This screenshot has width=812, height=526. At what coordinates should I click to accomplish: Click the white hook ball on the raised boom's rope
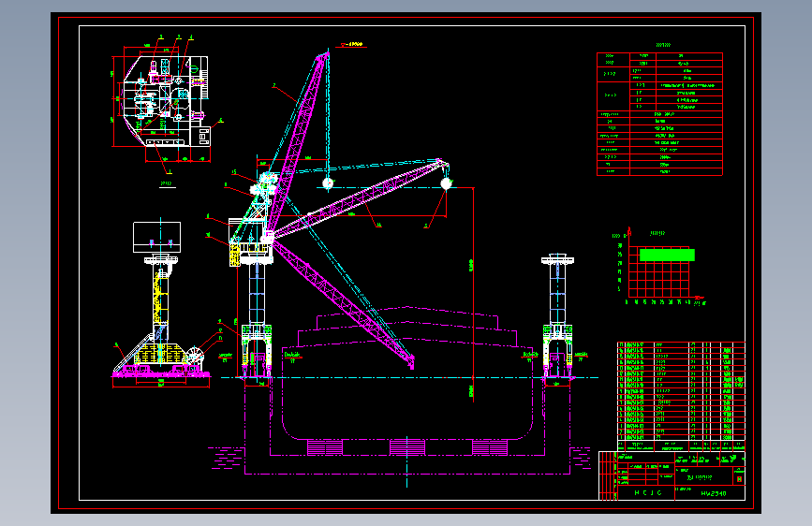[328, 183]
